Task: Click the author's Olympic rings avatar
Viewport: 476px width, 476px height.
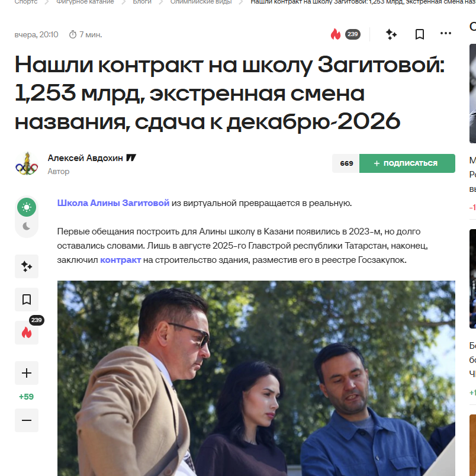Action: pos(27,163)
